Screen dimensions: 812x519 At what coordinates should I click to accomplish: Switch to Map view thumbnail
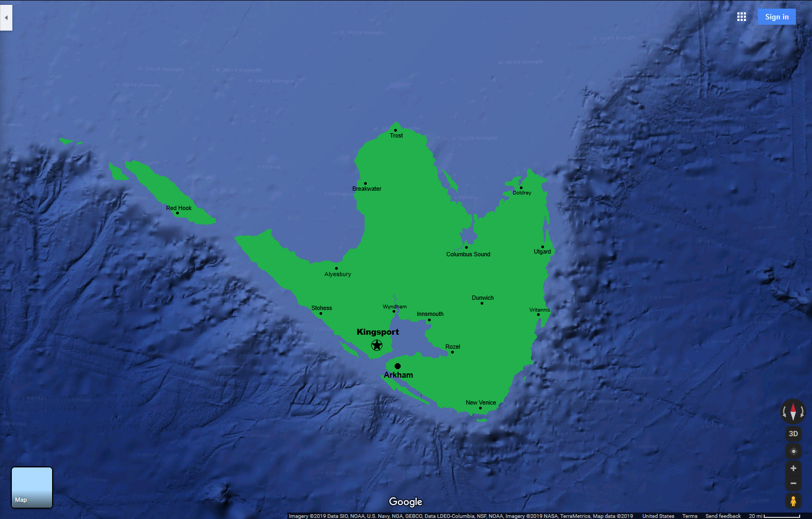pos(32,487)
